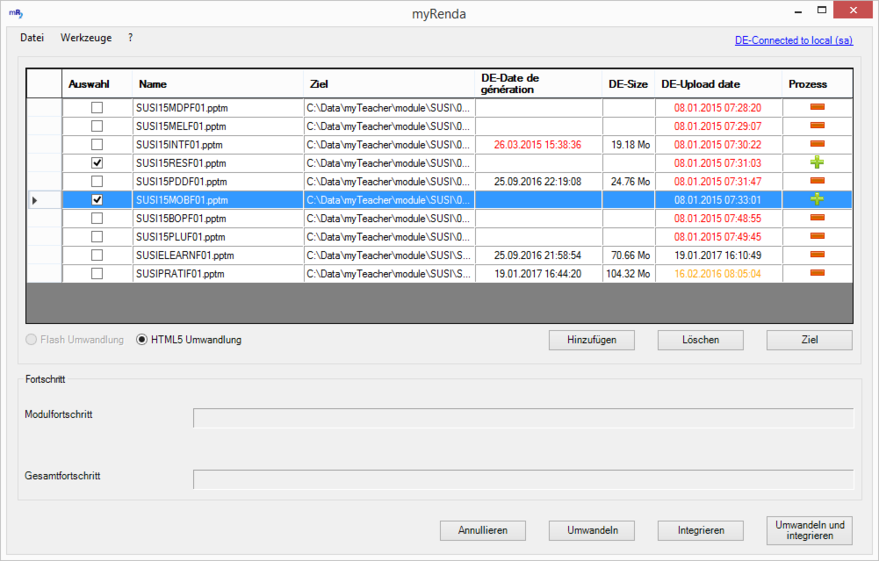Image resolution: width=879 pixels, height=561 pixels.
Task: Open the Werkzeuge menu
Action: pos(86,38)
